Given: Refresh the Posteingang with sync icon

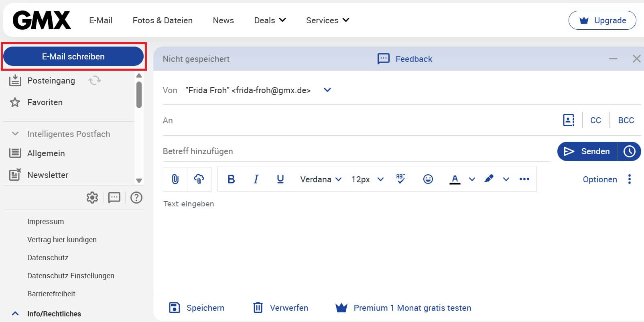Looking at the screenshot, I should pos(95,80).
